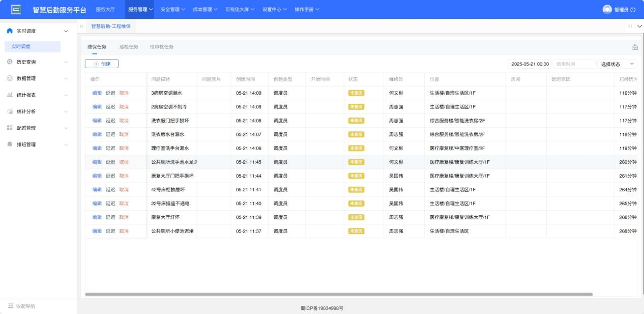This screenshot has height=314, width=644.
Task: Click the 问题描述 column header
Action: point(161,79)
